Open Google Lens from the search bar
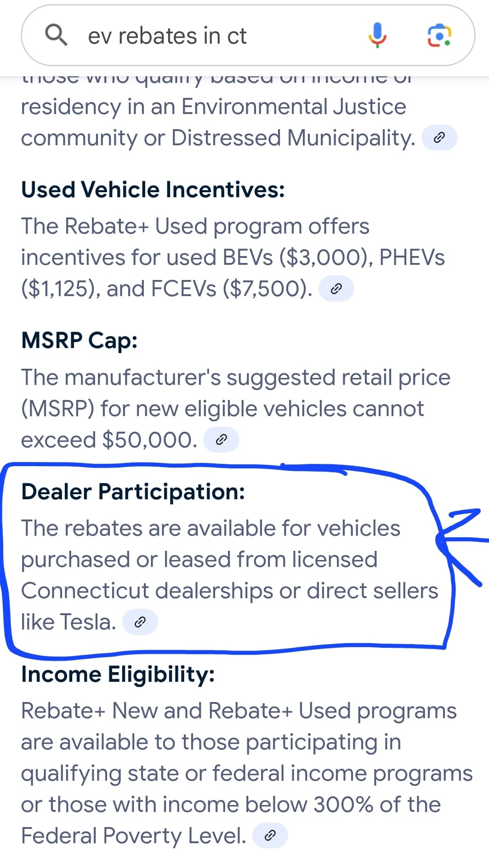Viewport: 489px width, 868px height. [x=438, y=35]
